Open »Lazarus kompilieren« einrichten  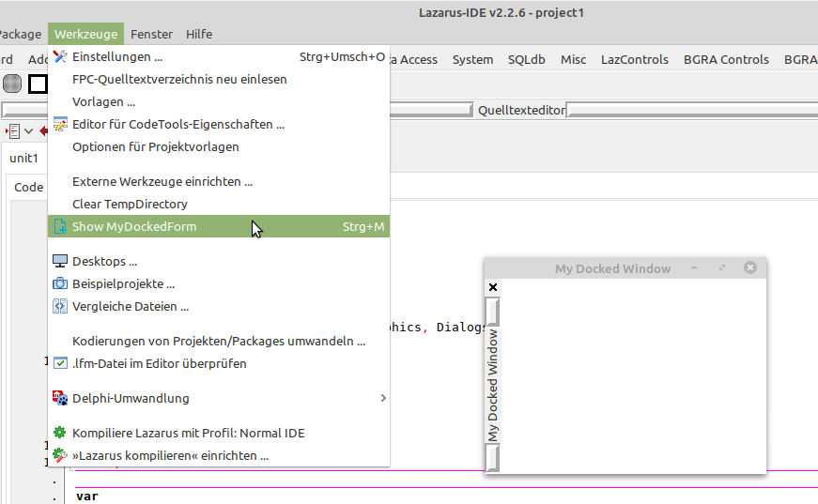tap(219, 455)
